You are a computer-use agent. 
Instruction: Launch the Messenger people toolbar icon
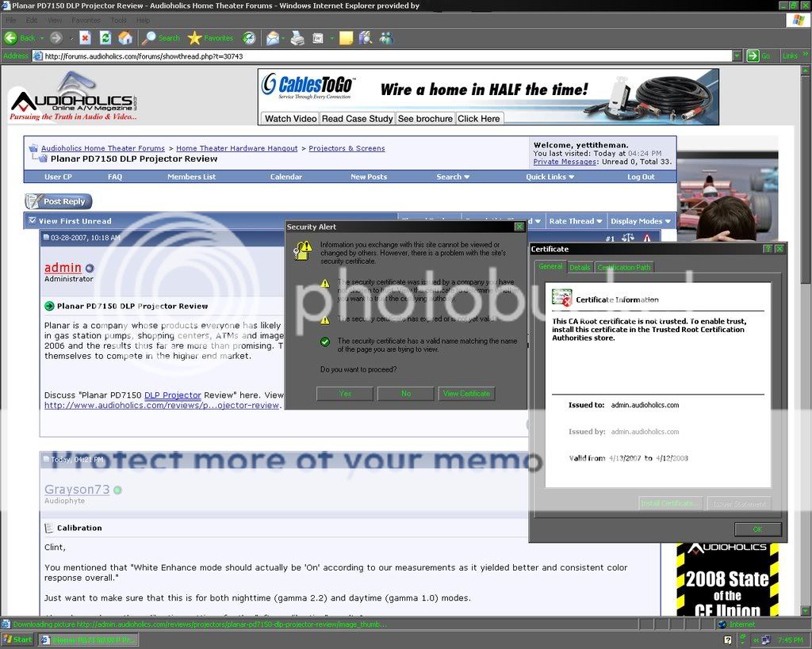click(386, 38)
